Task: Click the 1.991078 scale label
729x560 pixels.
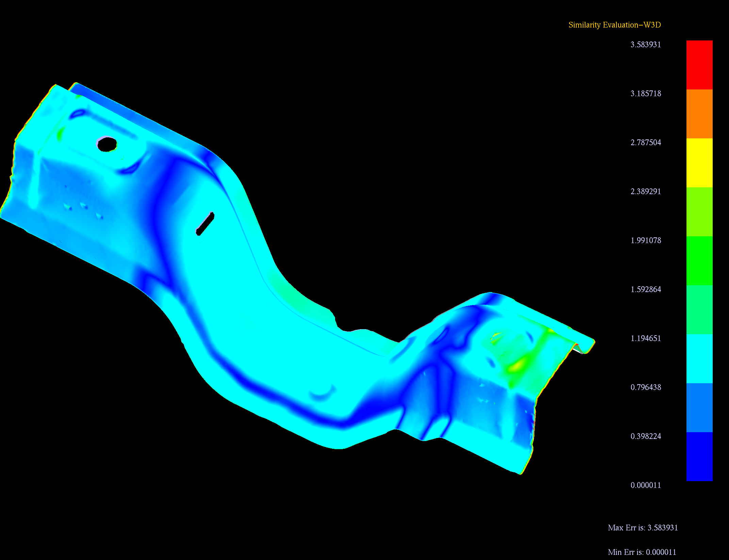Action: click(x=645, y=240)
